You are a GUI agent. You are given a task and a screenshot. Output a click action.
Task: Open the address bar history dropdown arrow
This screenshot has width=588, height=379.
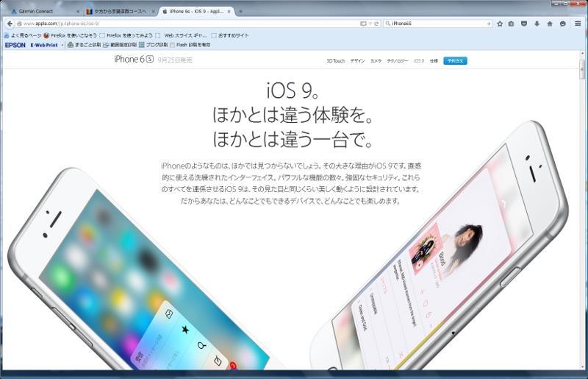click(370, 24)
